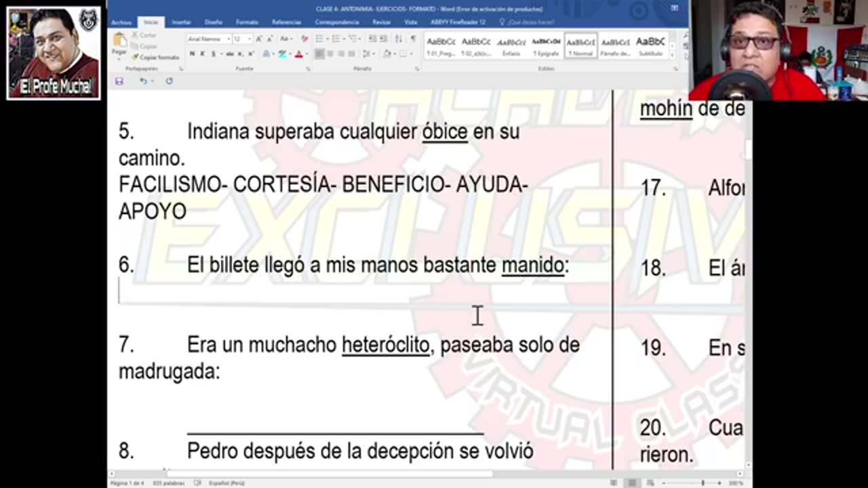
Task: Apply Énfasis style
Action: coord(511,46)
